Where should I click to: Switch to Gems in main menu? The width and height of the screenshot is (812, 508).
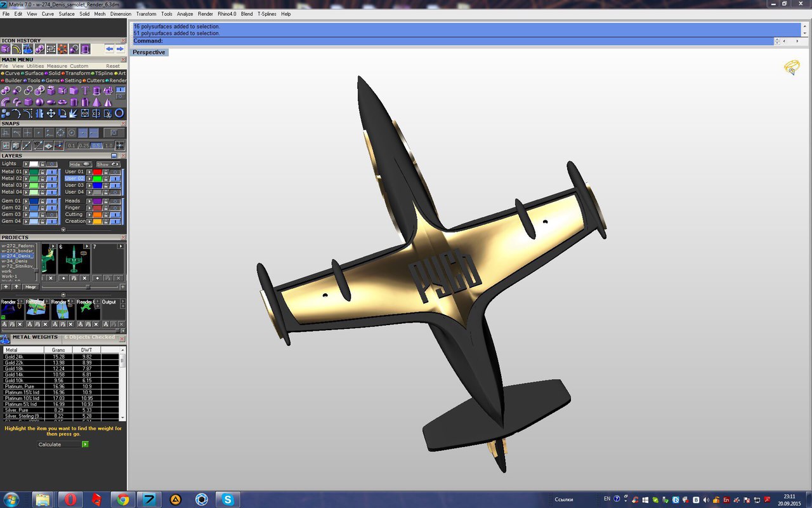[x=51, y=81]
